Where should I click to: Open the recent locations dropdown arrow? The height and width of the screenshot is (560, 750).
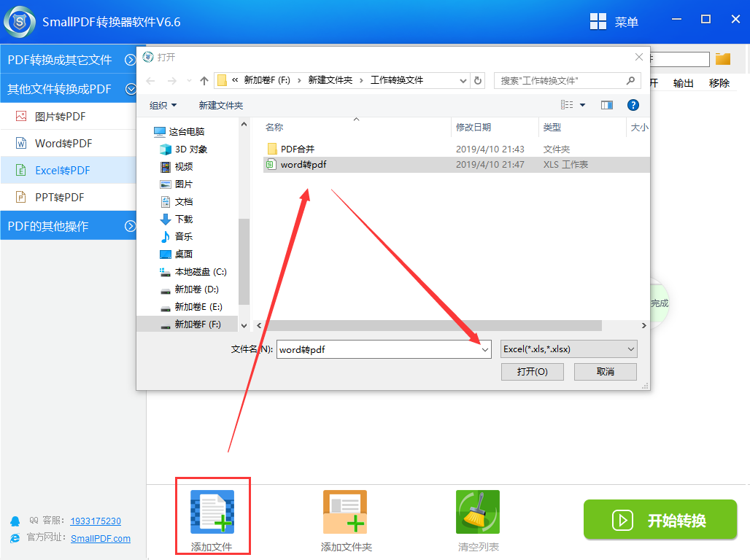[189, 81]
